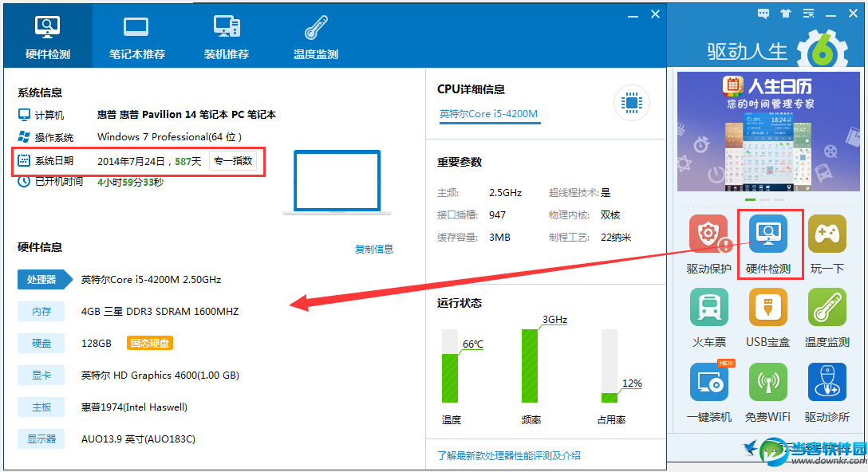Open the 硬件检测 monitor icon
Viewport: 868px width, 472px height.
(768, 233)
